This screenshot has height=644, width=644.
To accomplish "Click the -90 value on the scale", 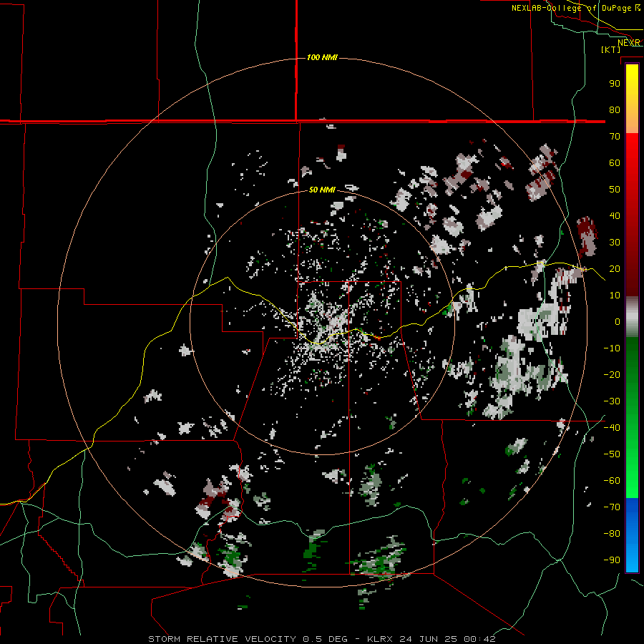I will (613, 560).
